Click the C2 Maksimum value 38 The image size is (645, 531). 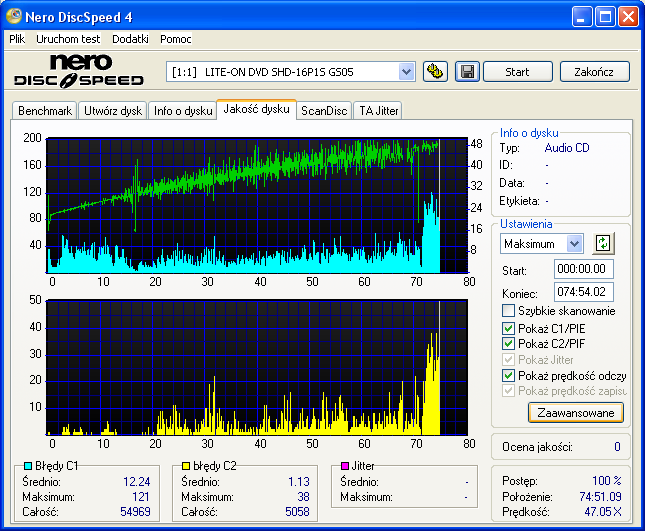[303, 496]
